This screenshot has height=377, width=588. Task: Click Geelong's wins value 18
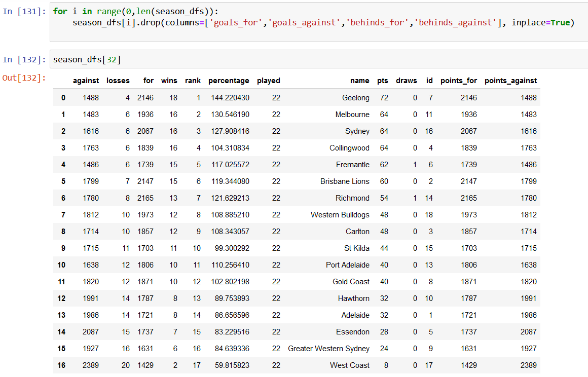[173, 98]
